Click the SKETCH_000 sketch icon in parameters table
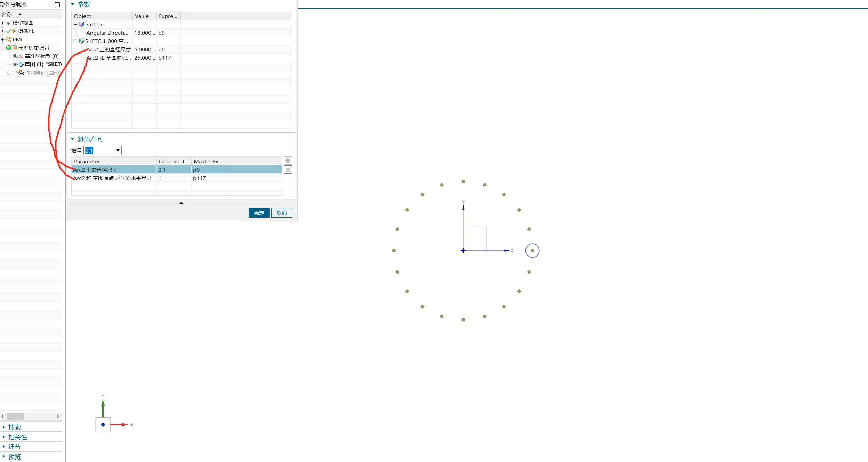This screenshot has height=462, width=868. [81, 41]
